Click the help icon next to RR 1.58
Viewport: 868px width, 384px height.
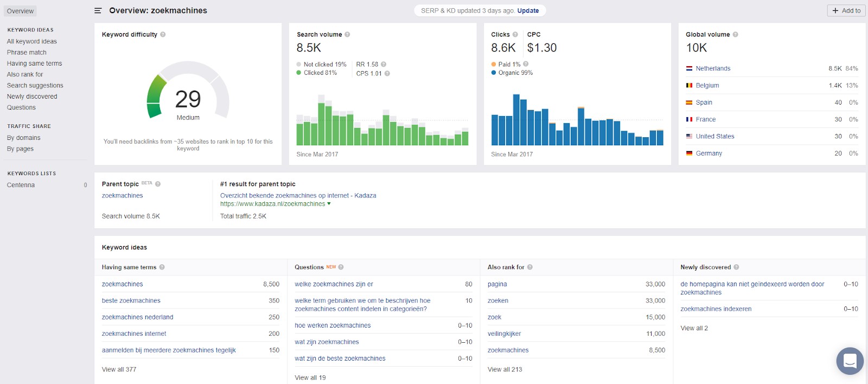tap(384, 65)
